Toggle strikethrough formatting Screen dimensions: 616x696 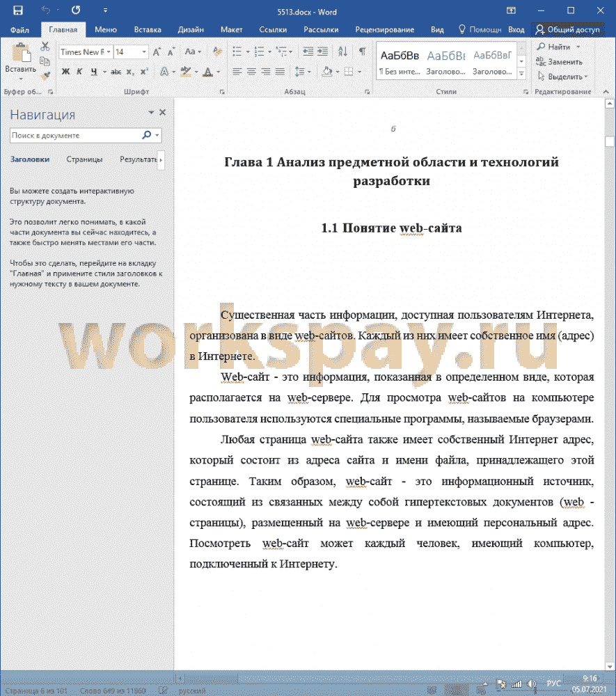(116, 72)
